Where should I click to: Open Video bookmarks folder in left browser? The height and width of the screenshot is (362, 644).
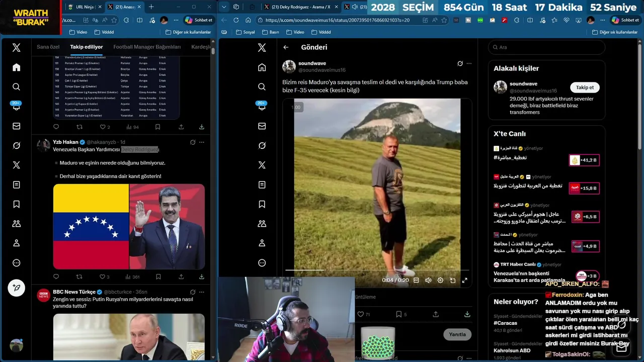point(78,32)
